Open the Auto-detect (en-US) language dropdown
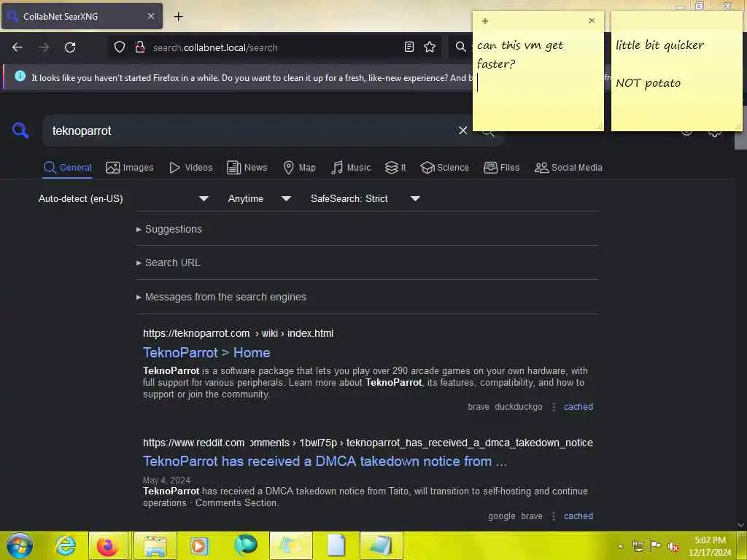The height and width of the screenshot is (560, 747). pyautogui.click(x=123, y=198)
